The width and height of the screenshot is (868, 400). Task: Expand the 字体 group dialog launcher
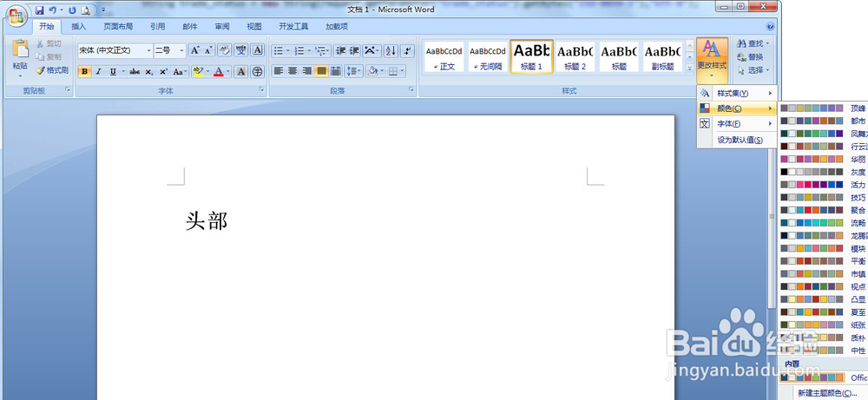point(261,89)
